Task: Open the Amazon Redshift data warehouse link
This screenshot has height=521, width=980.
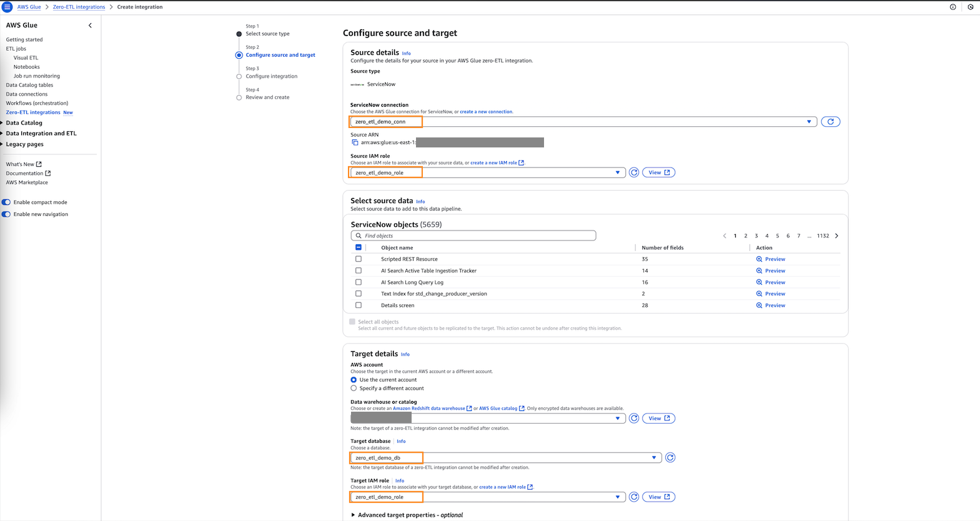Action: (432, 409)
